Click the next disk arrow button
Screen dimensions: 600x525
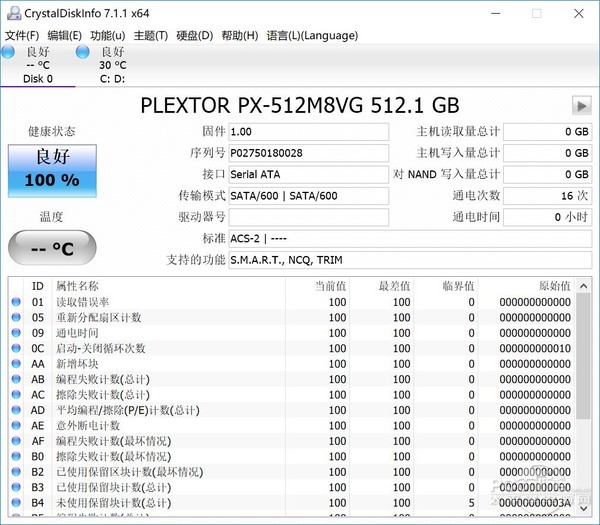(x=580, y=106)
